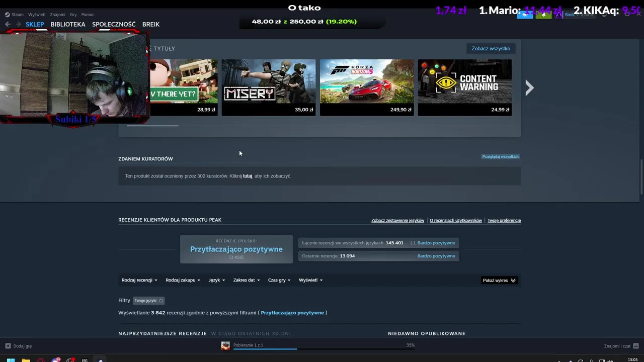Click the friends chat icon
This screenshot has width=644, height=362.
(x=636, y=346)
